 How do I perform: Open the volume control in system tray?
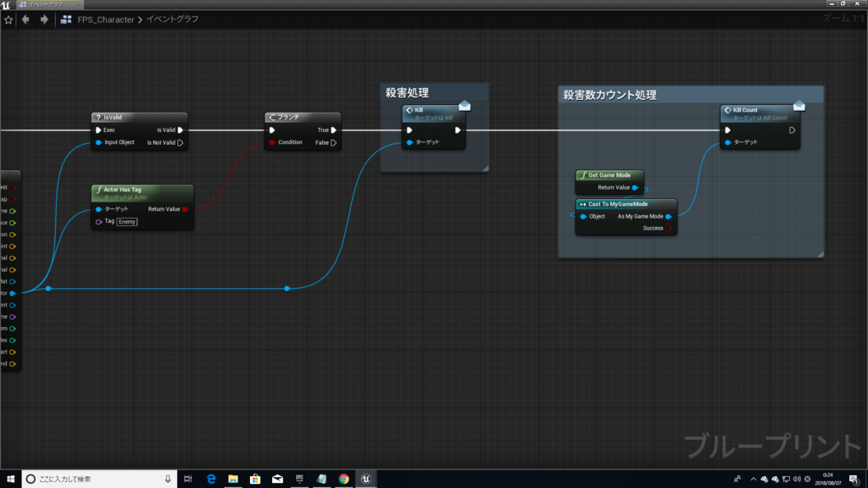coord(797,480)
